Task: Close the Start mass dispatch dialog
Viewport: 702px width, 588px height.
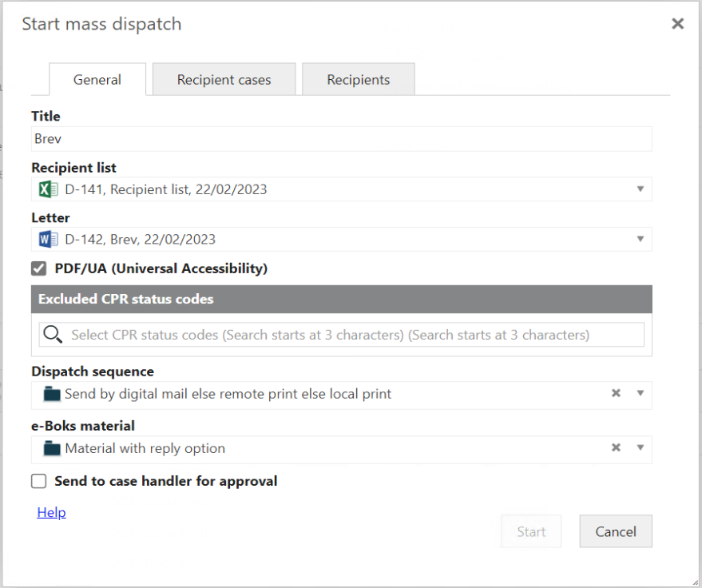Action: [x=677, y=24]
